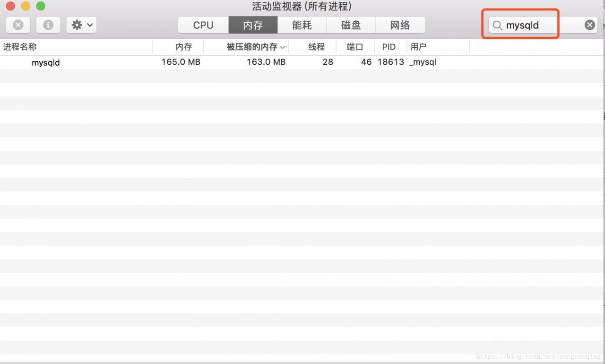Click the green zoom window button

[41, 7]
